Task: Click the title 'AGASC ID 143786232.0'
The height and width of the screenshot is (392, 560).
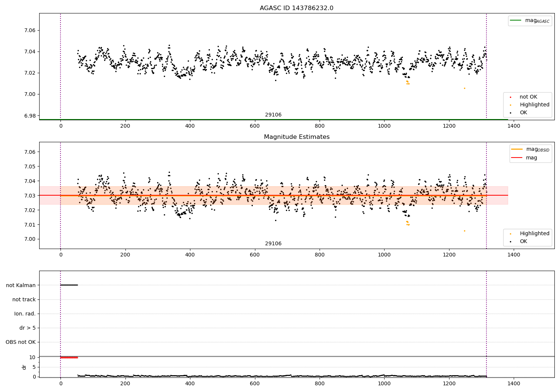Action: point(296,8)
